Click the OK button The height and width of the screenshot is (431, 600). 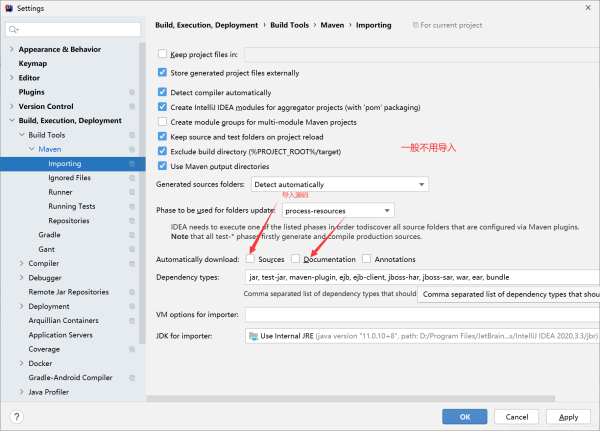click(464, 416)
